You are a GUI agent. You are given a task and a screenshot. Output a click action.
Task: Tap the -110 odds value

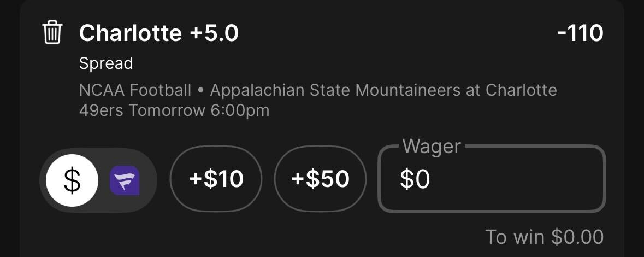pos(580,33)
